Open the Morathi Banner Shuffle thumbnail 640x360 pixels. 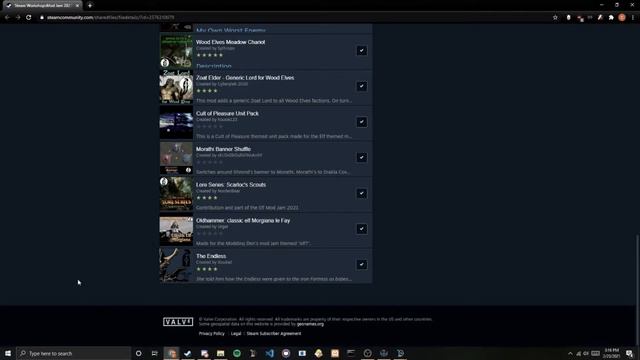[x=176, y=158]
